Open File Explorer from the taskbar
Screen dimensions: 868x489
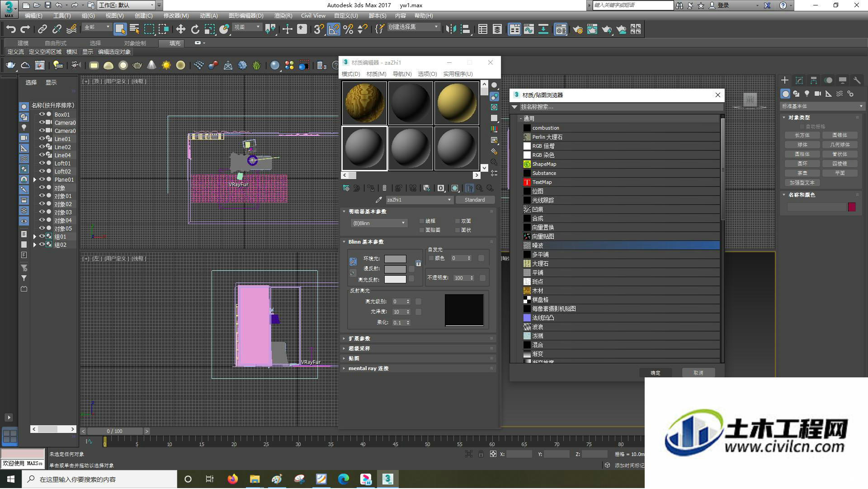[x=255, y=480]
